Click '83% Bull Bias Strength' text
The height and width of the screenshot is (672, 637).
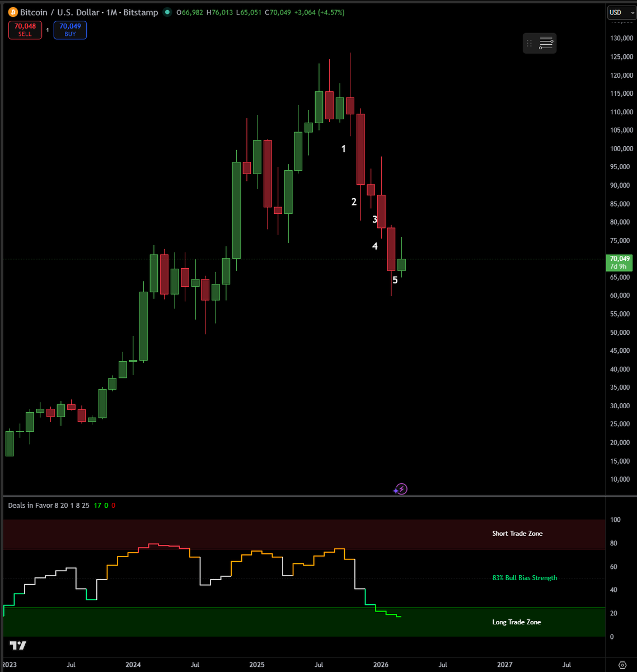click(524, 578)
